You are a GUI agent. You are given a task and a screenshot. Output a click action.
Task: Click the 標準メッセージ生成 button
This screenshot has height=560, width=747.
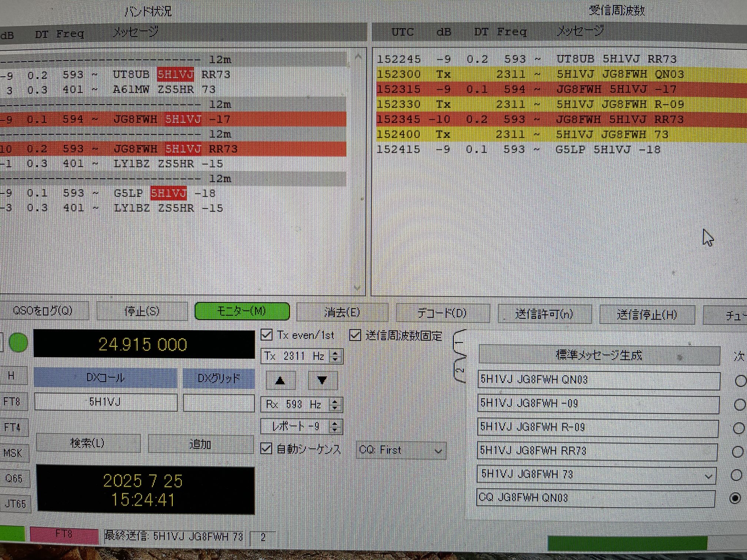point(599,356)
